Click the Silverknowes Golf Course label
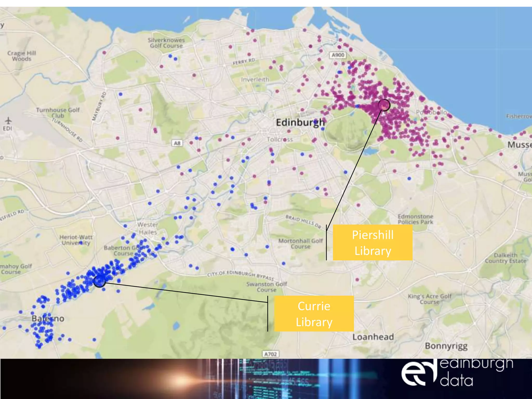Viewport: 532px width, 399px height. tap(166, 43)
